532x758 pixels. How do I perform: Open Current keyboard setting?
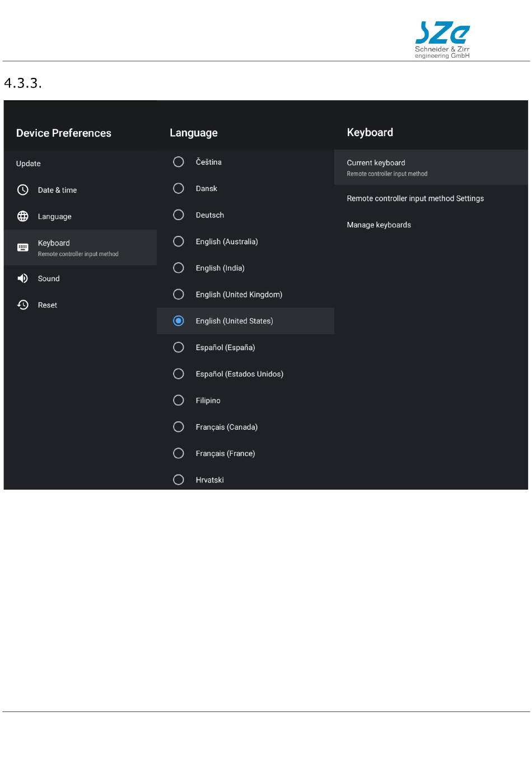tap(431, 168)
